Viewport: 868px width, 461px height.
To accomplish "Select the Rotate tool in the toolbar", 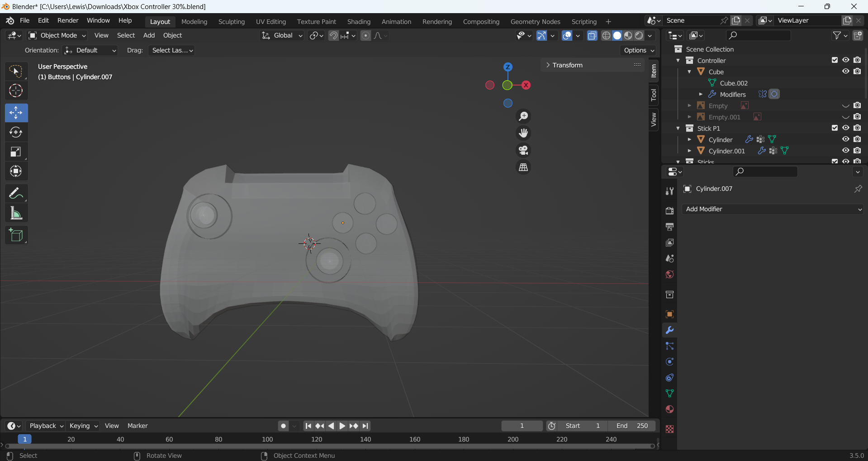I will tap(16, 132).
